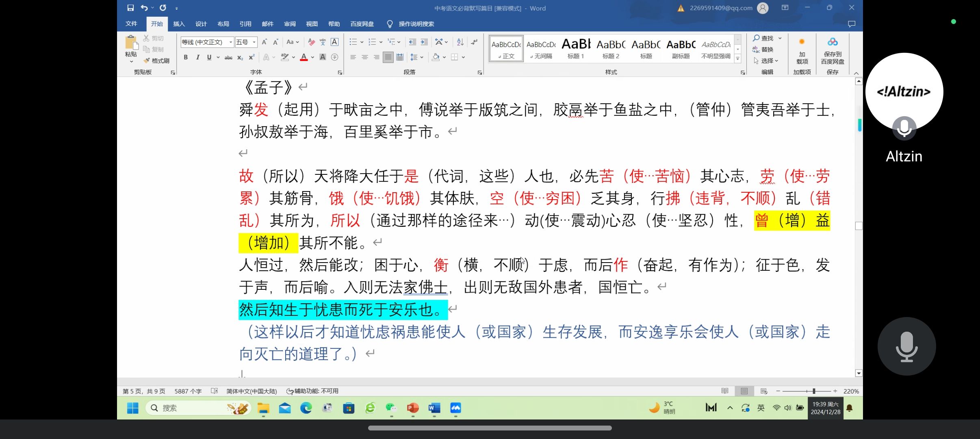Expand line spacing options dropdown
The image size is (980, 439).
tap(422, 57)
